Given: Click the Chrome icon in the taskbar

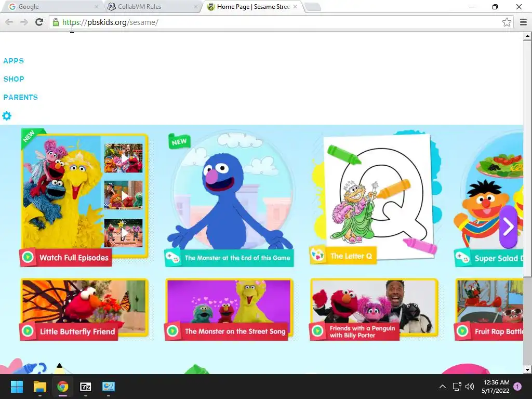Looking at the screenshot, I should tap(63, 387).
